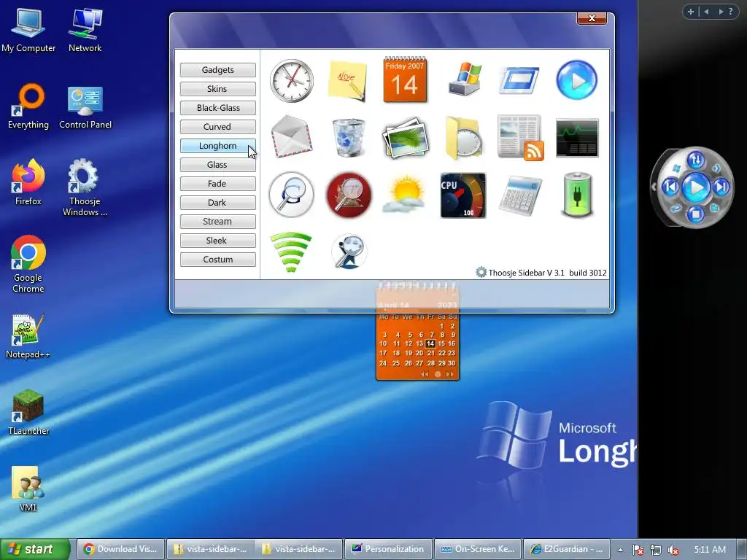Open the blue media player gadget icon

[576, 79]
